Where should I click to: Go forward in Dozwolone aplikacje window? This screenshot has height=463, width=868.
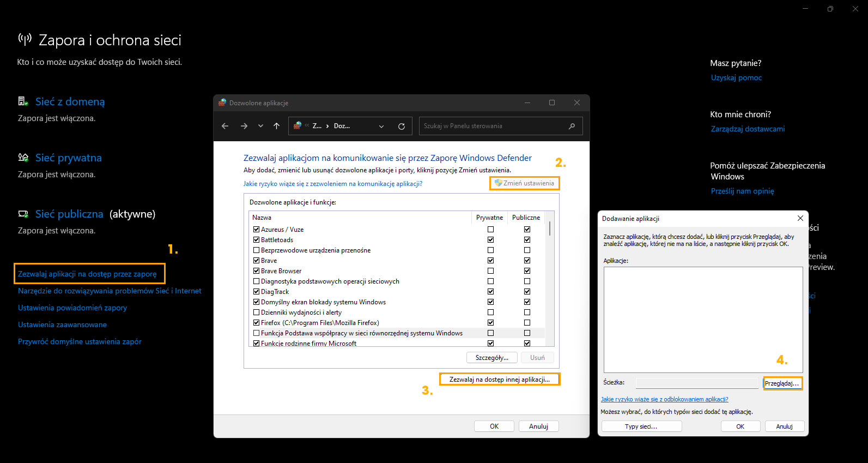(x=244, y=126)
